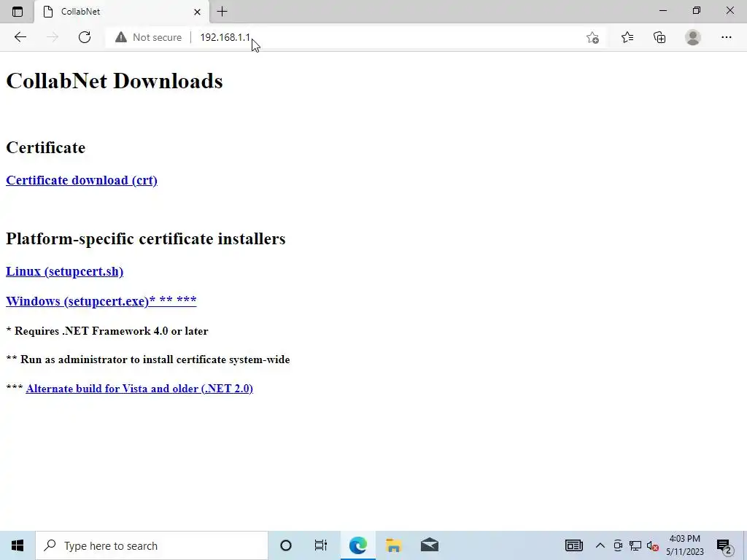The image size is (747, 560).
Task: Open the tab actions menu icon
Action: pyautogui.click(x=18, y=12)
